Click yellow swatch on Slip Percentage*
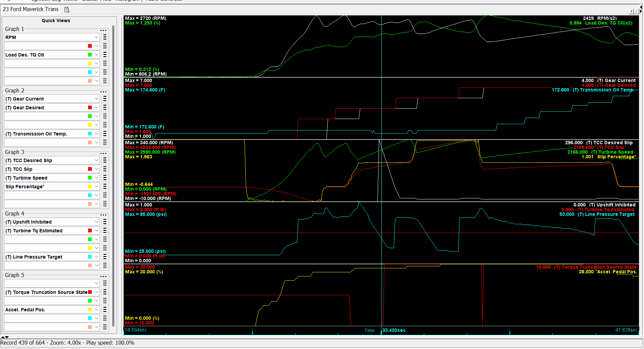This screenshot has width=644, height=349. (x=90, y=187)
